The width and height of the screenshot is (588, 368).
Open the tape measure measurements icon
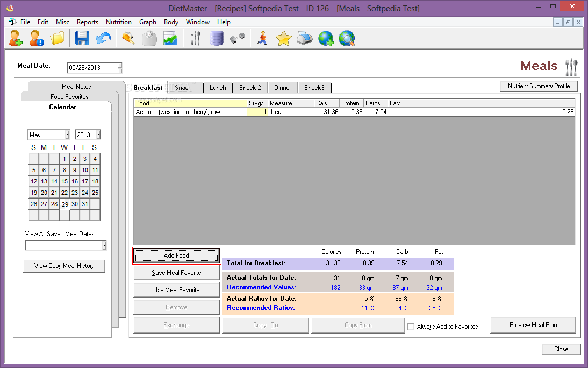tap(128, 38)
